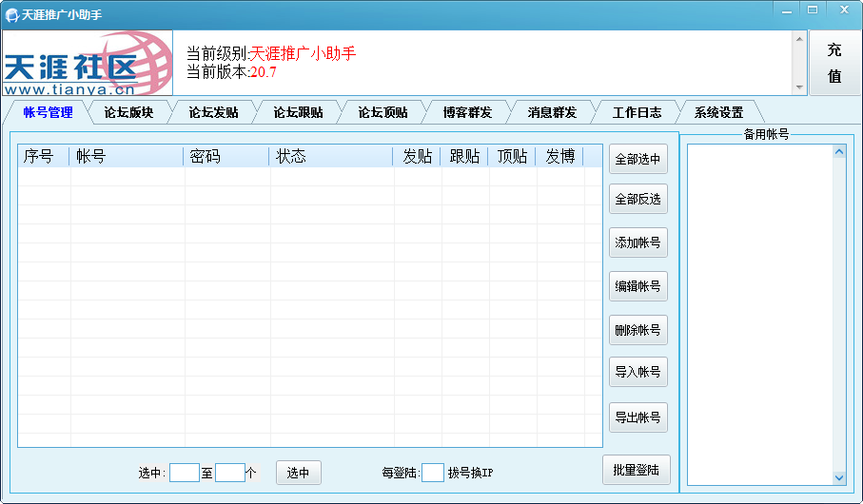Maximize the 天涯推广小助手 window
Viewport: 863px width, 504px height.
(813, 10)
